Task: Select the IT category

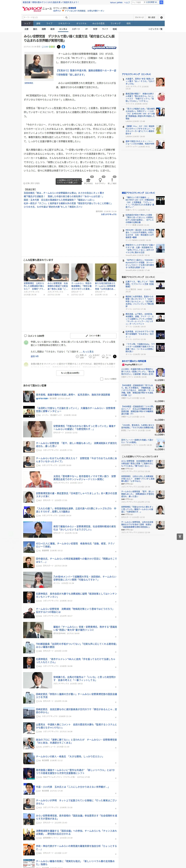Action: [86, 29]
